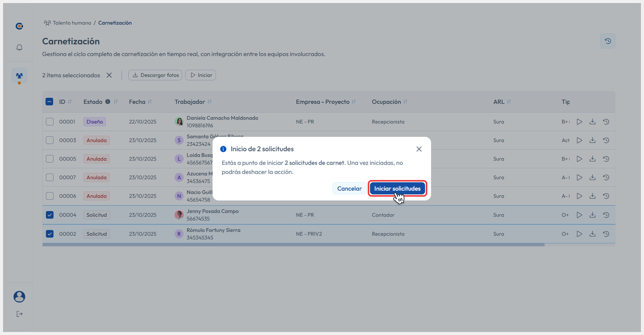Screen dimensions: 644x335
Task: Sort the table by ID column
Action: coord(70,102)
